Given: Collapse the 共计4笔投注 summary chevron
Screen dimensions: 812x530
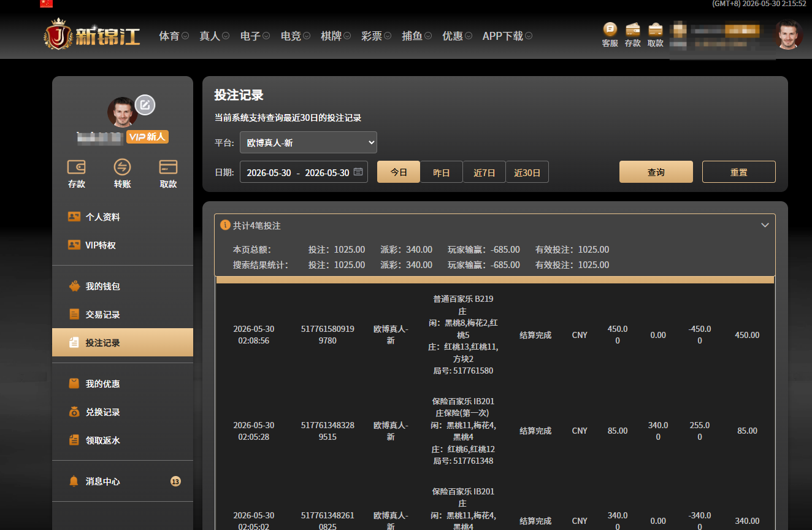Looking at the screenshot, I should (765, 225).
